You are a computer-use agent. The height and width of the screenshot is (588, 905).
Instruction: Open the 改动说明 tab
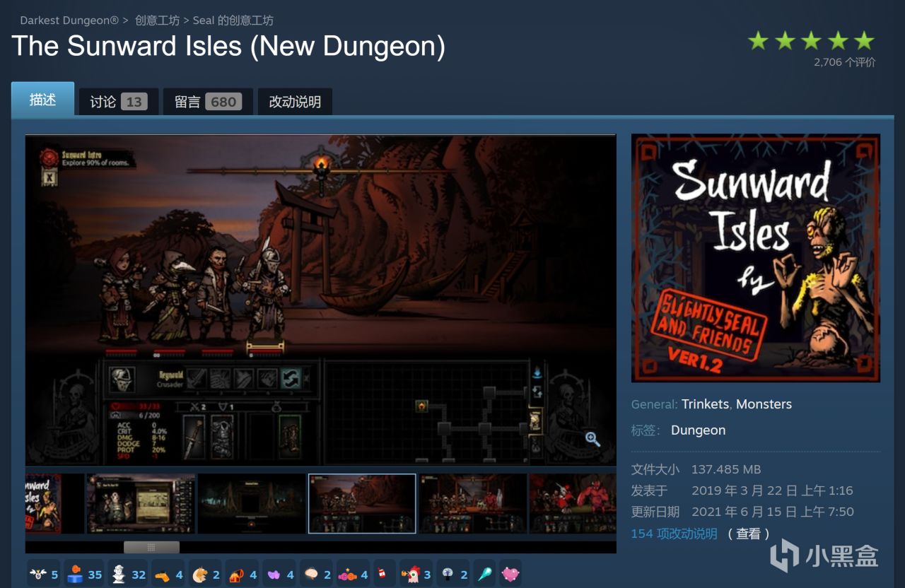[295, 102]
